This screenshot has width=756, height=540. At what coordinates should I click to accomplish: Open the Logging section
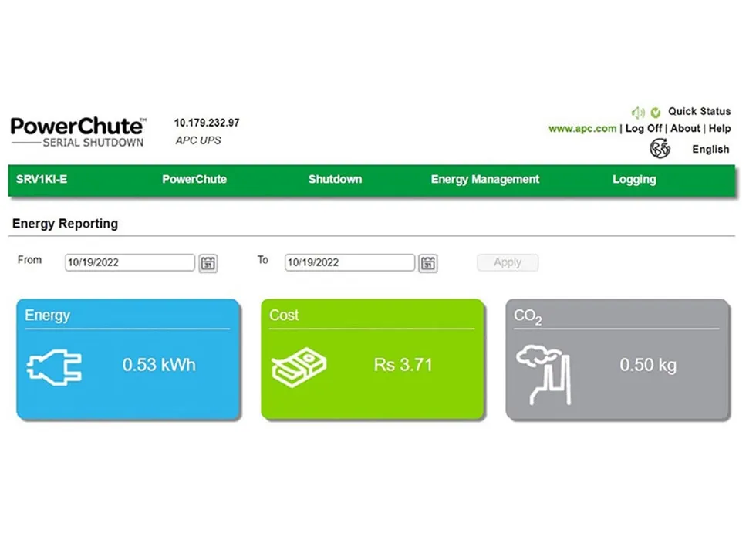coord(634,179)
